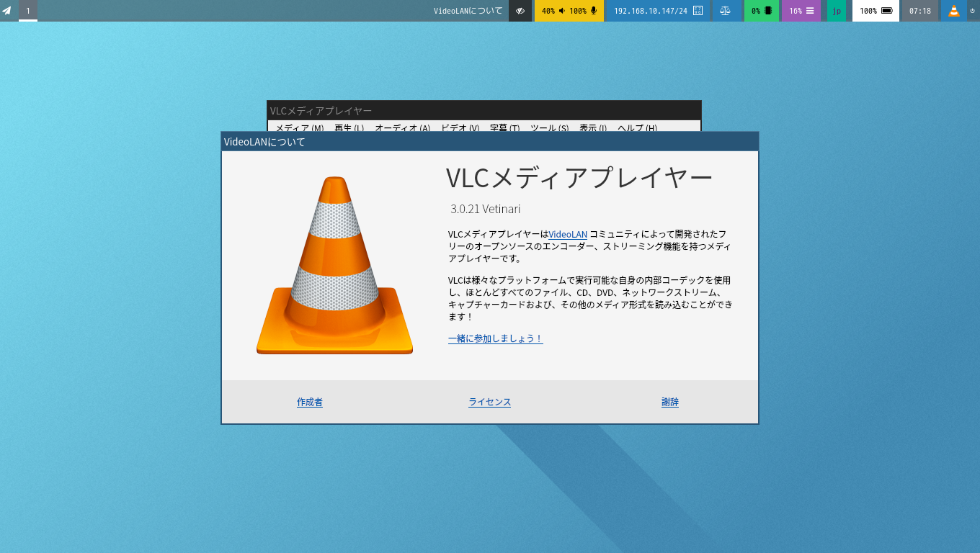Open the ライセンス link
This screenshot has width=980, height=553.
pyautogui.click(x=490, y=402)
